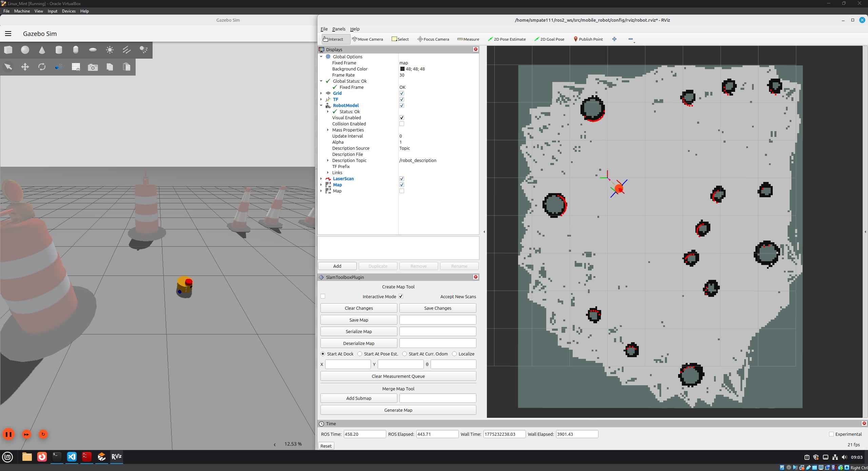Open the Devices menu in VirtualBox
The width and height of the screenshot is (868, 471).
pyautogui.click(x=68, y=11)
